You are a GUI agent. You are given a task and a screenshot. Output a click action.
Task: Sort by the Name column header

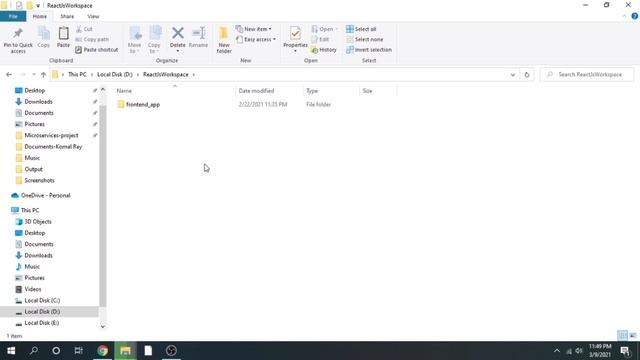pyautogui.click(x=174, y=91)
